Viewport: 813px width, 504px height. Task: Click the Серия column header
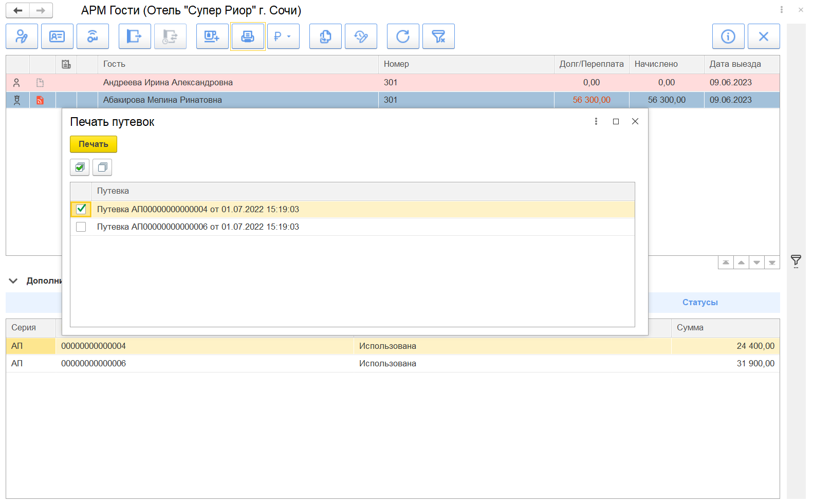(31, 328)
